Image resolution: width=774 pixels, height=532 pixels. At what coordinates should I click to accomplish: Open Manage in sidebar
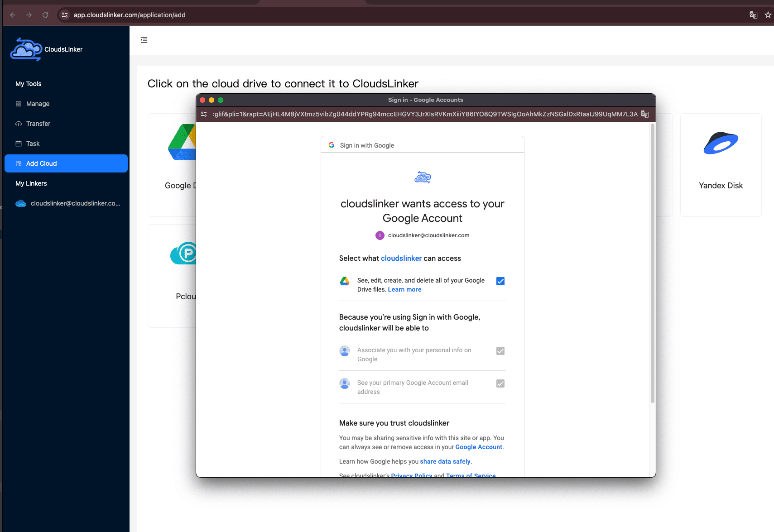tap(66, 104)
